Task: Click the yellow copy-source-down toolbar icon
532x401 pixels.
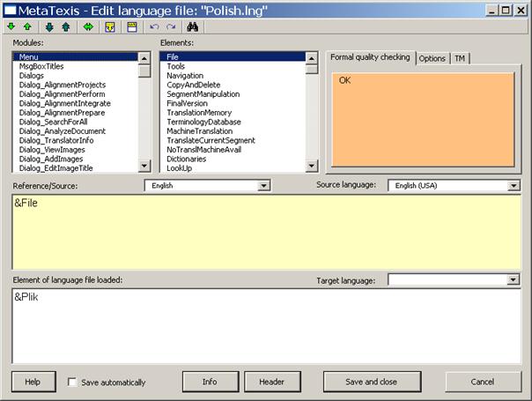Action: (110, 27)
